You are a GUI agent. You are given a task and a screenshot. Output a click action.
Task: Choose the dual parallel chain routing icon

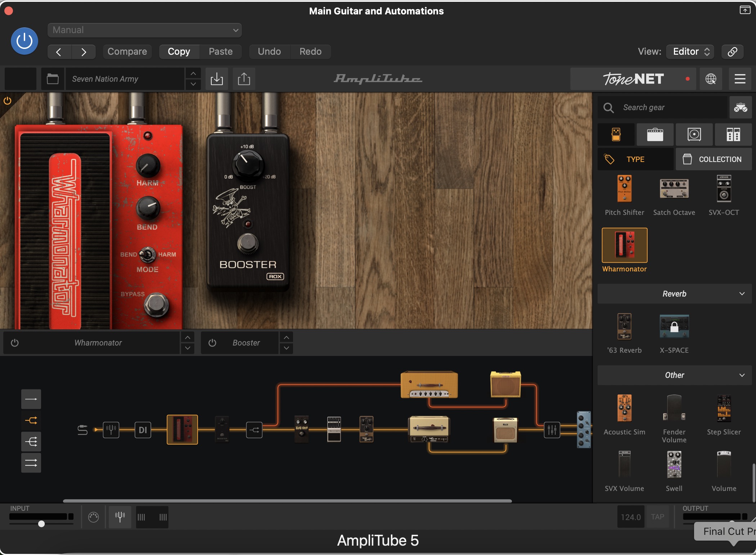click(31, 463)
